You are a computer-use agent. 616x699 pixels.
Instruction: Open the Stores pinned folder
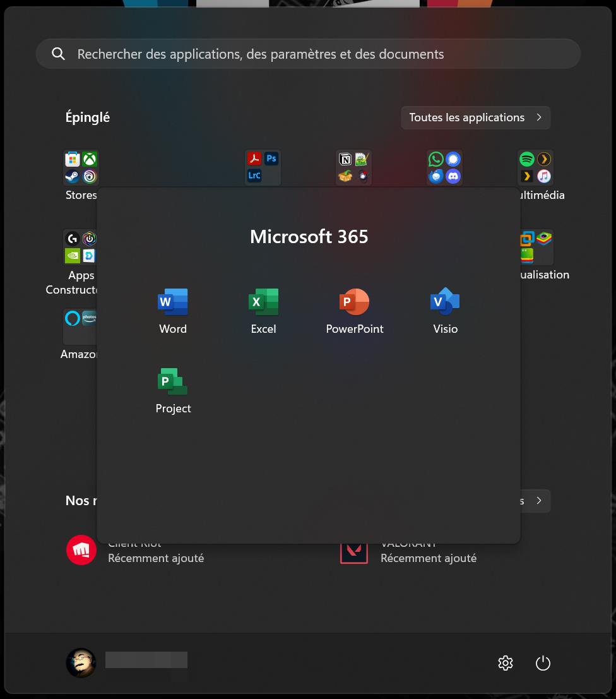point(81,167)
